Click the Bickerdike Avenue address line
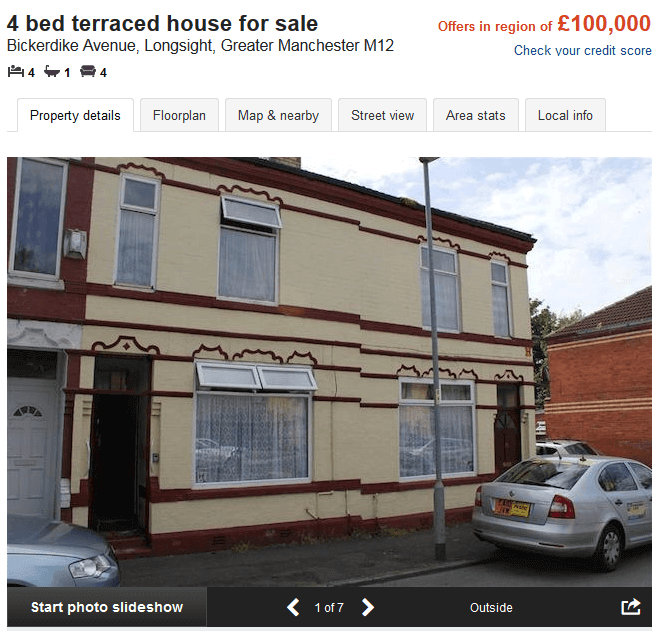The height and width of the screenshot is (631, 665). coord(200,45)
